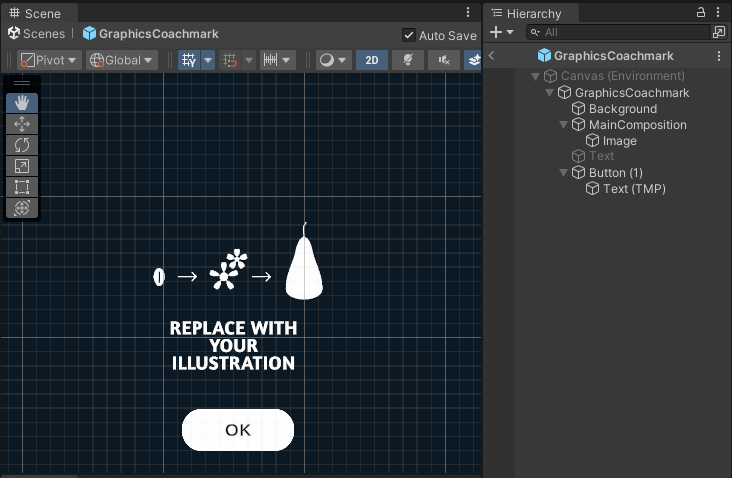
Task: Open the draw mode shading dropdown
Action: point(332,60)
